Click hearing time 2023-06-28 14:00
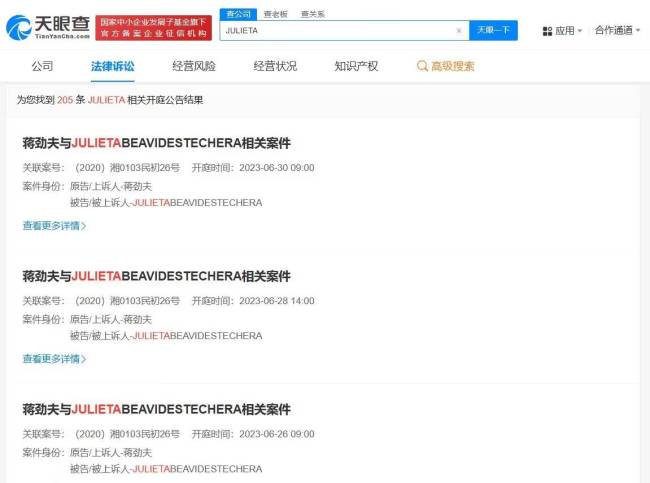This screenshot has width=650, height=483. point(276,301)
